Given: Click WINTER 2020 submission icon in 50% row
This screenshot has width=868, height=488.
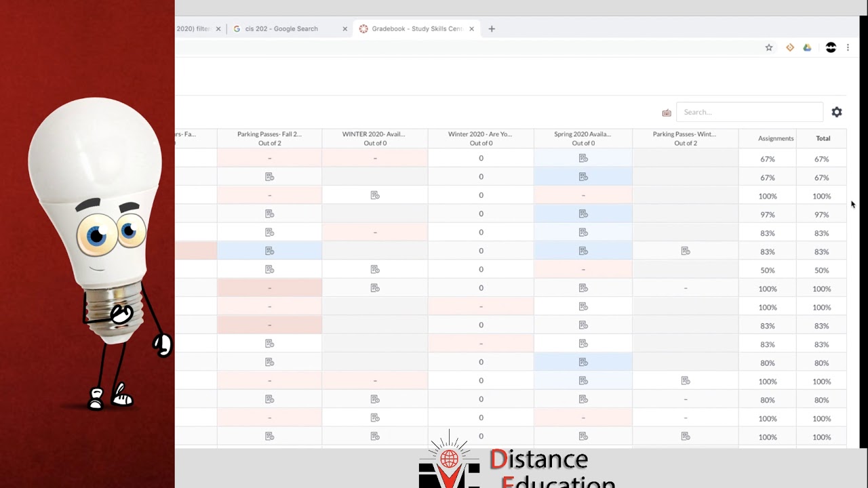Looking at the screenshot, I should coord(375,269).
